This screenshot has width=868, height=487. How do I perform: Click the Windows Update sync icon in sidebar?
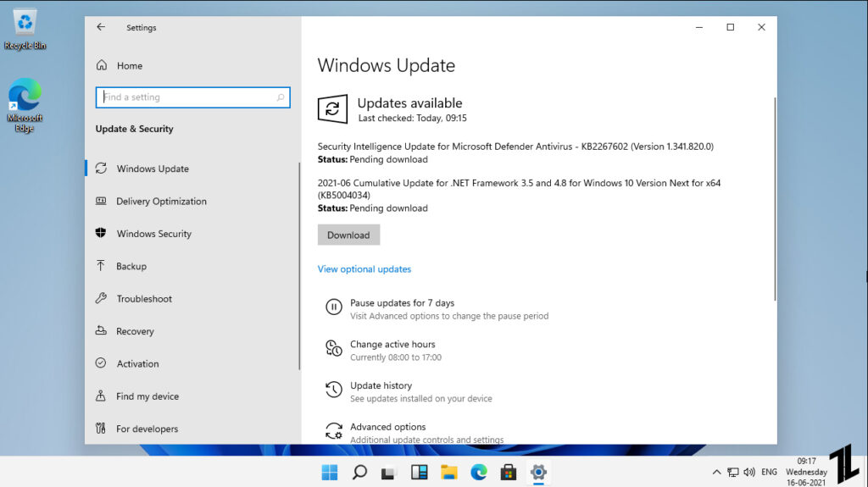pyautogui.click(x=101, y=169)
